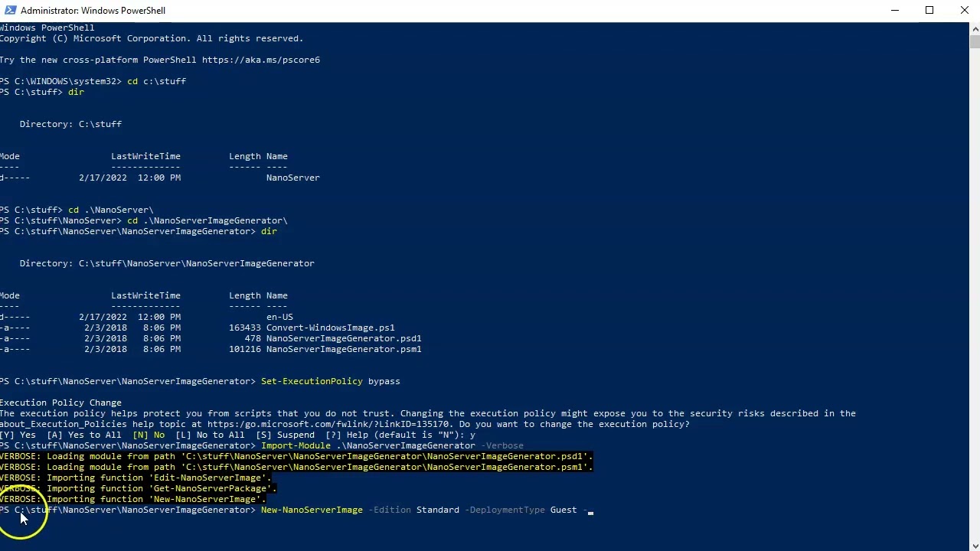Screen dimensions: 980x551
Task: Click 'New-NanoServerImage' on the current prompt
Action: 312,510
